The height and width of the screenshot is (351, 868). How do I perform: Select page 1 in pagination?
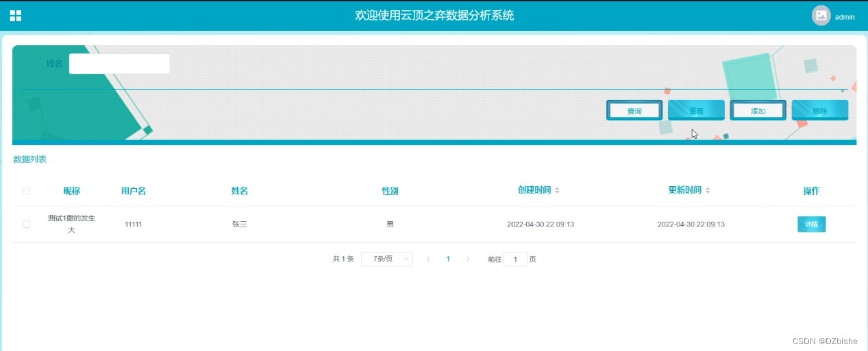pyautogui.click(x=448, y=259)
